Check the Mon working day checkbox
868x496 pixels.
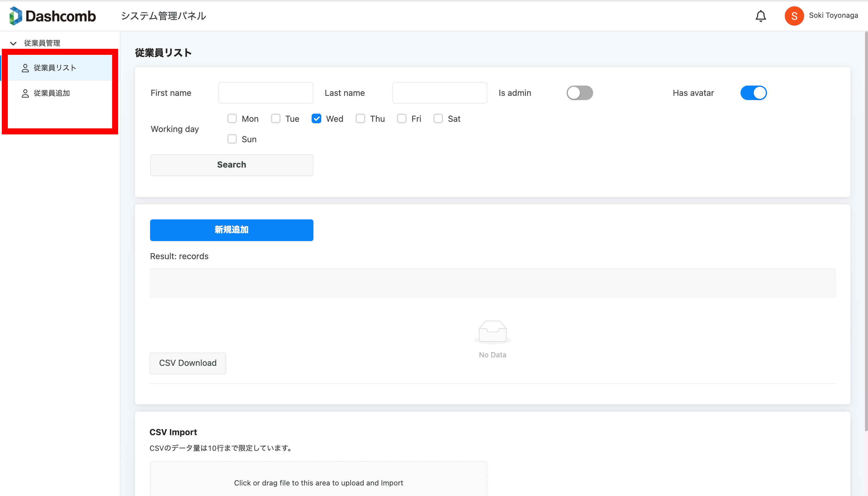232,118
